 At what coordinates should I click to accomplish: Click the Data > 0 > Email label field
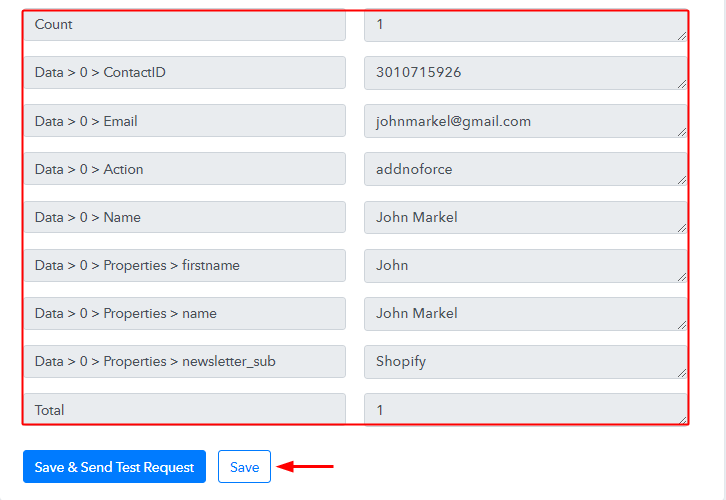pyautogui.click(x=184, y=121)
